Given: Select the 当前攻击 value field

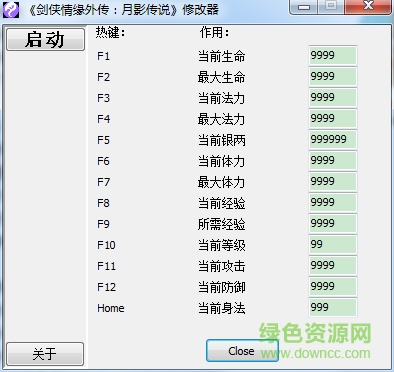Looking at the screenshot, I should 333,265.
